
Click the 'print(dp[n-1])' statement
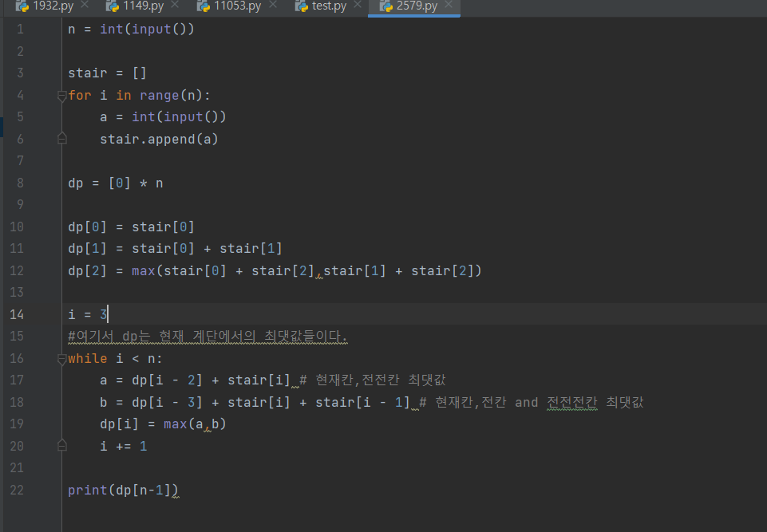tap(123, 490)
